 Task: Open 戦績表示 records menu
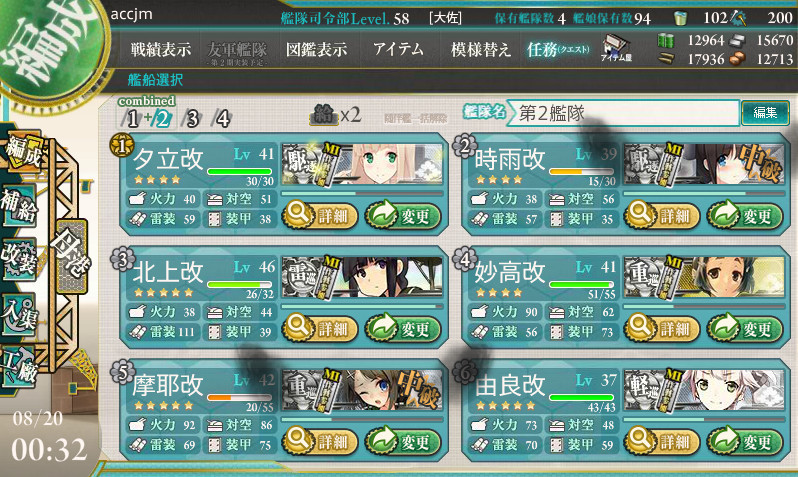pyautogui.click(x=161, y=49)
